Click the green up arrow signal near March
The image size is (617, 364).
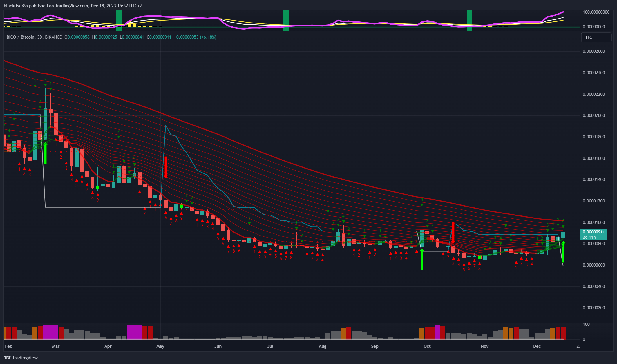pyautogui.click(x=45, y=153)
